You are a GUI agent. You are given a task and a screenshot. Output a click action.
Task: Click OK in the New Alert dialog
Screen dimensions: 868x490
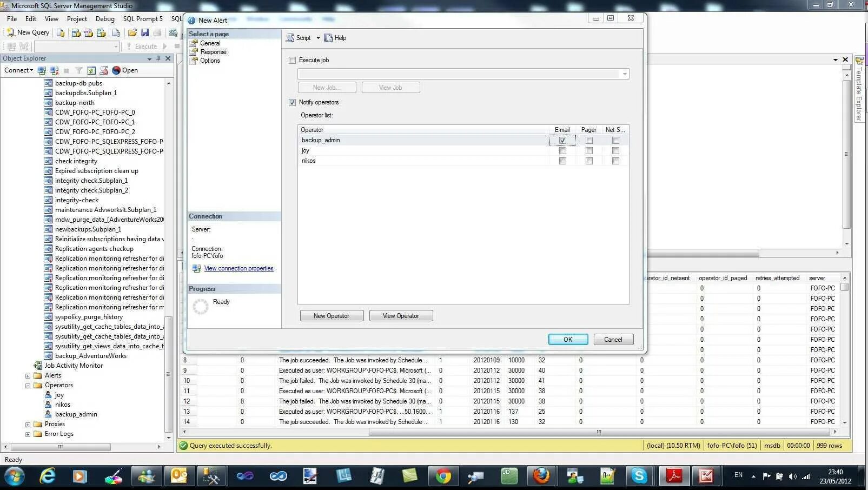[x=568, y=340]
